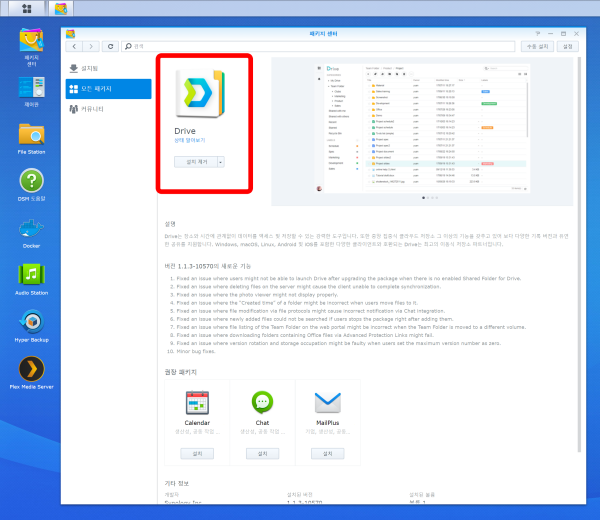This screenshot has height=520, width=600.
Task: Select Community in sidebar
Action: tap(109, 109)
